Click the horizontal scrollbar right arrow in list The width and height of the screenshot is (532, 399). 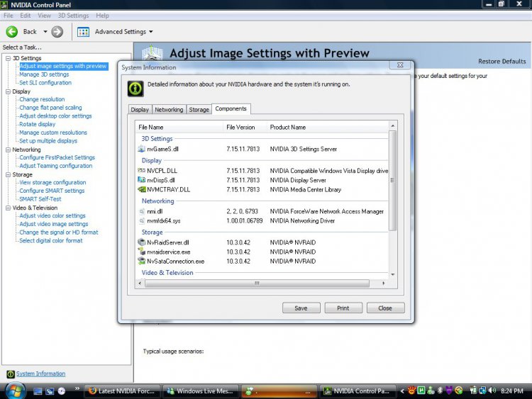(x=384, y=283)
